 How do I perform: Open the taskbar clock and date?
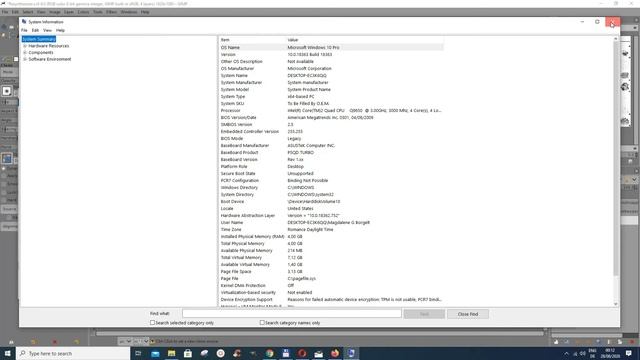pos(610,353)
